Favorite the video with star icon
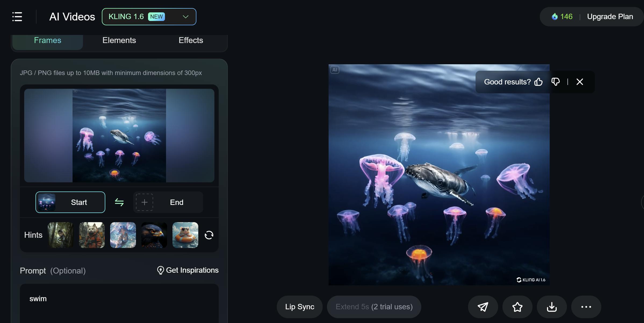The height and width of the screenshot is (323, 644). coord(517,307)
